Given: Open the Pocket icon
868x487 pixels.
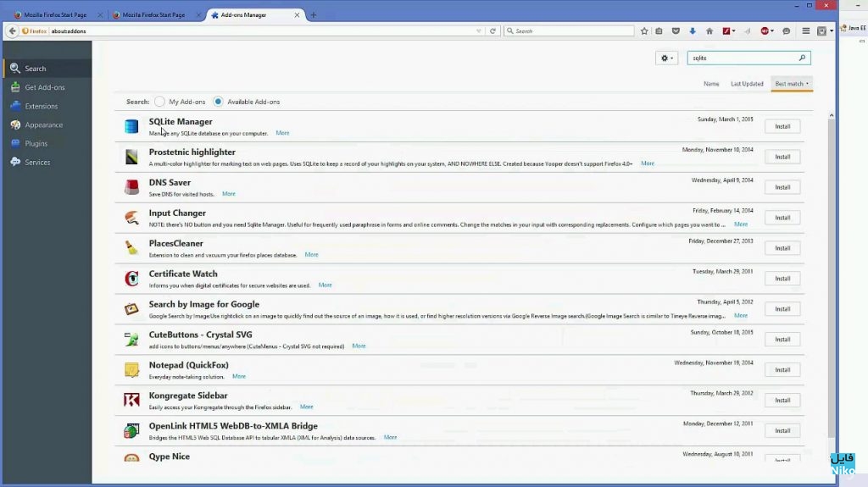Looking at the screenshot, I should point(676,31).
